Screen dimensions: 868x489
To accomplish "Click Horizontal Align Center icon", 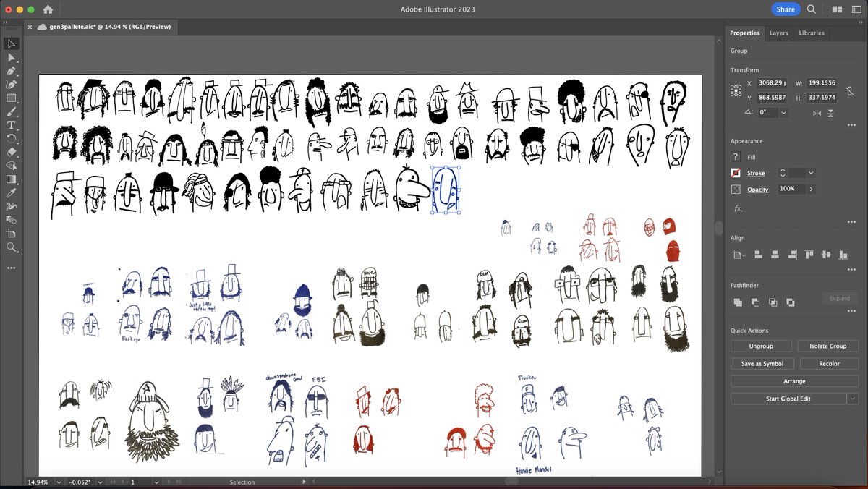I will click(775, 255).
